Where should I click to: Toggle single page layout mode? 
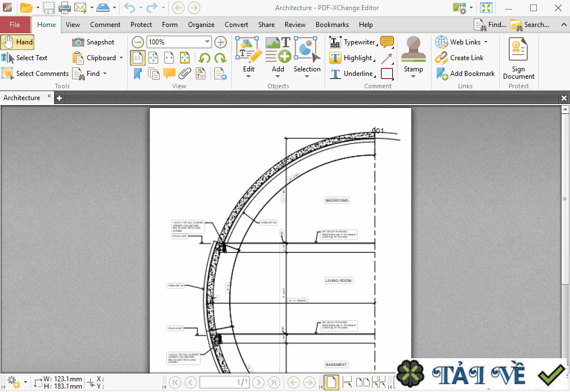(x=331, y=382)
